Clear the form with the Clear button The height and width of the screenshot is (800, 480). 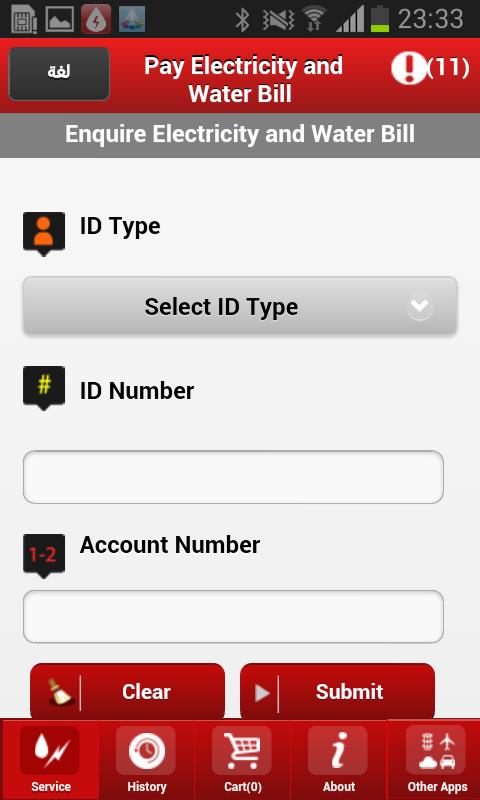point(128,691)
